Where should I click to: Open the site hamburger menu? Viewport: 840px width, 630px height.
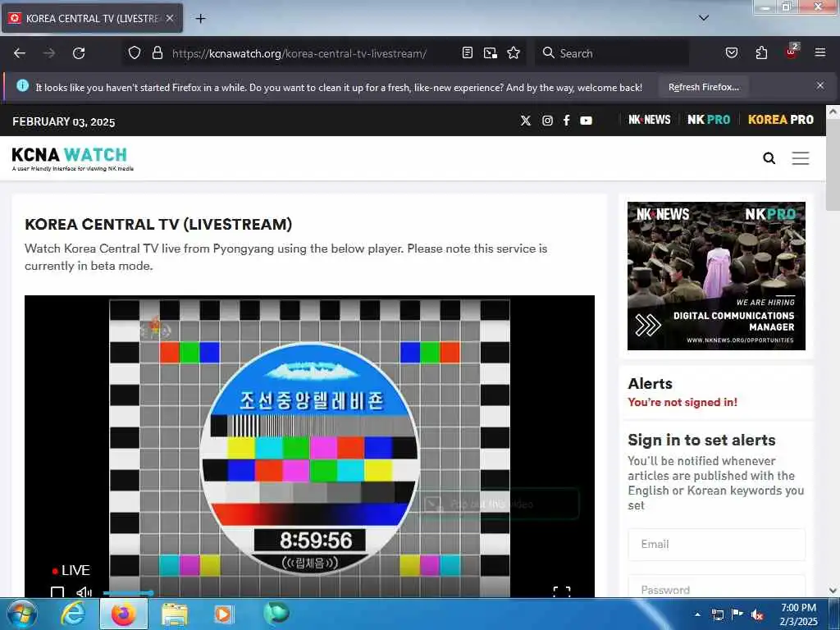[801, 158]
